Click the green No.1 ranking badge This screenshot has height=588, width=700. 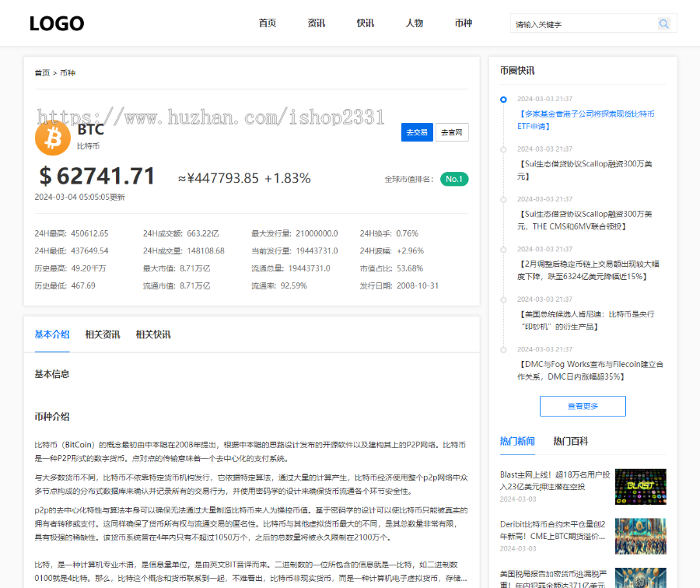[454, 179]
